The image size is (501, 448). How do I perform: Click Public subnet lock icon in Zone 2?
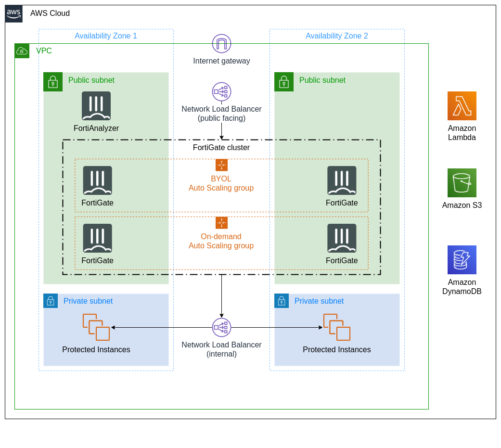point(284,82)
